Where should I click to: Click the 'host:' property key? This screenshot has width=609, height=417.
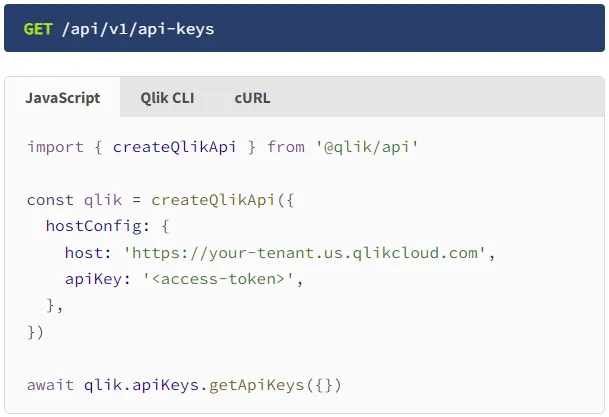pyautogui.click(x=88, y=253)
